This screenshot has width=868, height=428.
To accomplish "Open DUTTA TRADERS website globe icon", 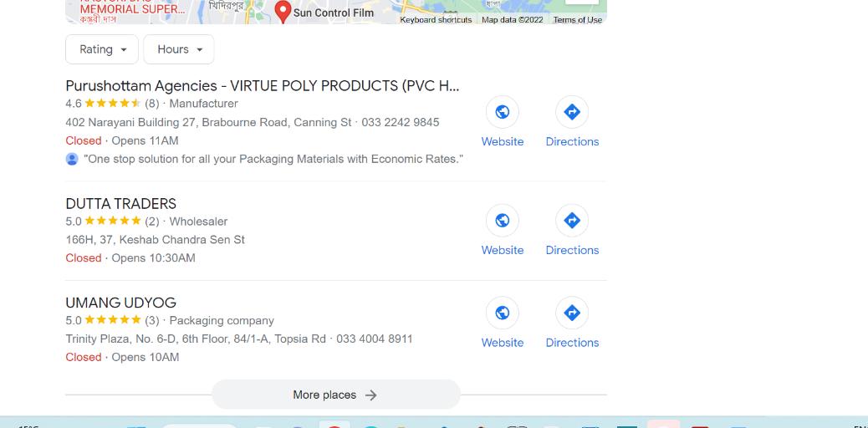I will pos(502,221).
